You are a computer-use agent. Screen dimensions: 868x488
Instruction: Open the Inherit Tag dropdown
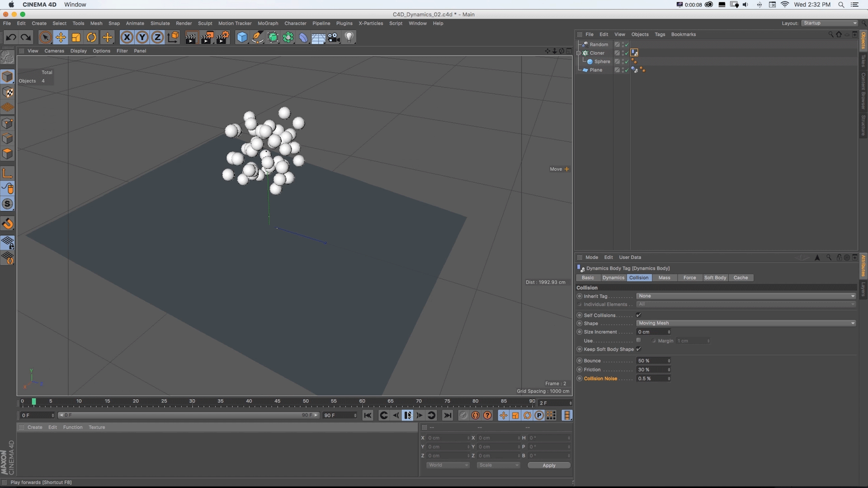pyautogui.click(x=745, y=296)
